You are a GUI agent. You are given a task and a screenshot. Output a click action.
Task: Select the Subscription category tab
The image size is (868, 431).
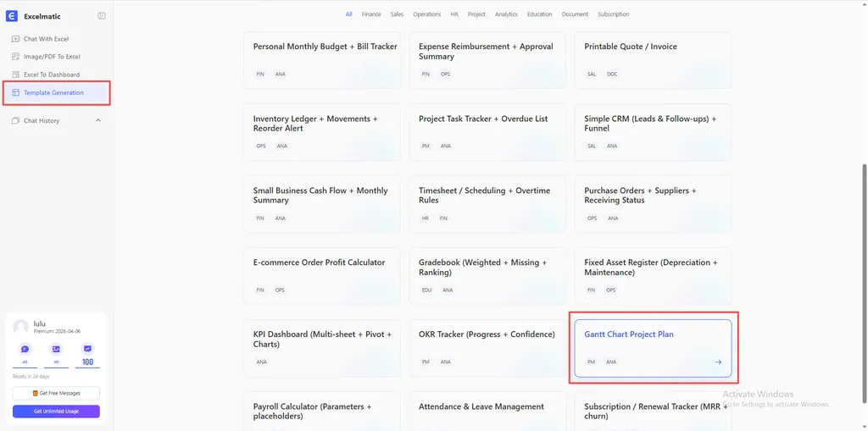coord(613,14)
